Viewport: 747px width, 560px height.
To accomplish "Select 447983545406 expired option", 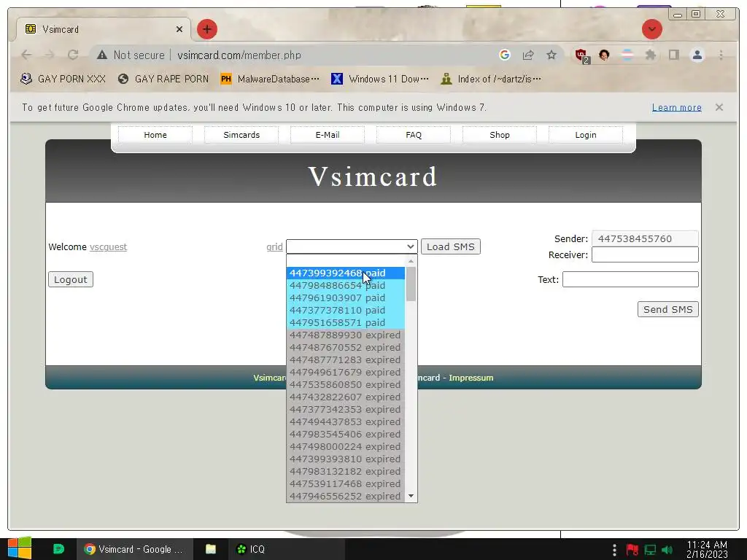I will coord(346,434).
